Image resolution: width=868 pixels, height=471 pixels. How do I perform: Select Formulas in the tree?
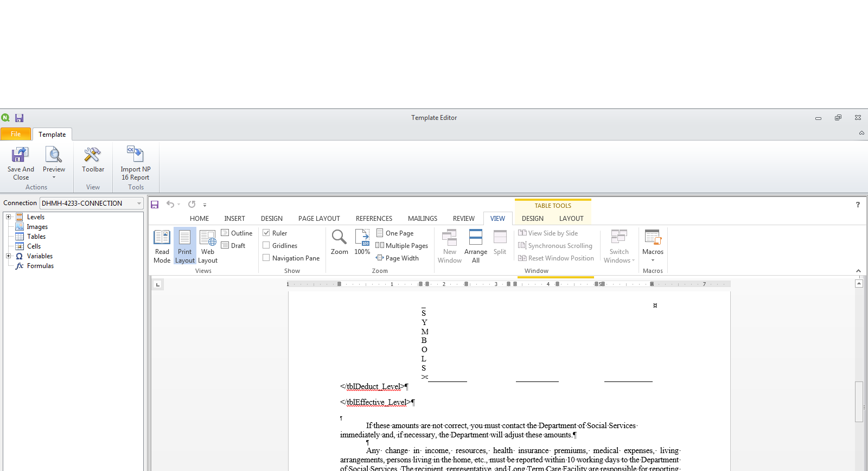click(x=40, y=266)
